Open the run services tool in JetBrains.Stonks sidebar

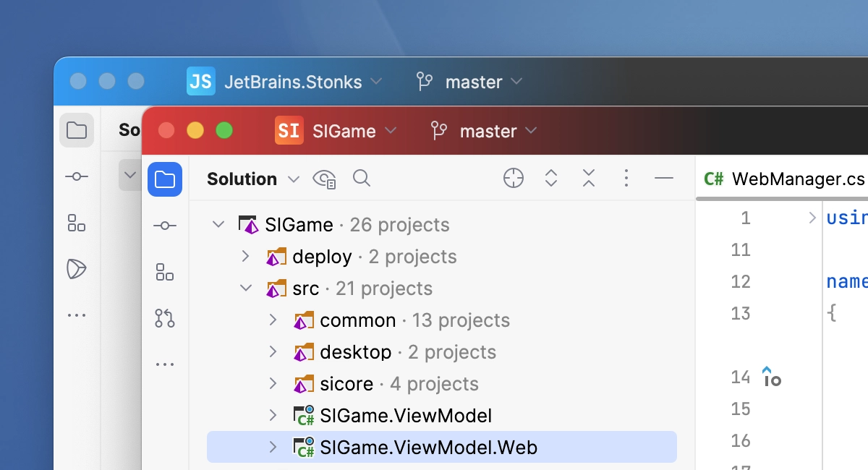77,269
